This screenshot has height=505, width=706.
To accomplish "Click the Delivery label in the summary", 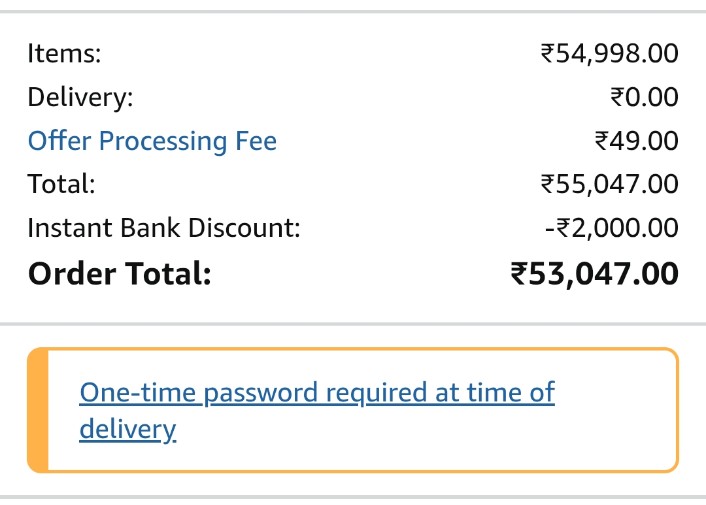I will (80, 98).
